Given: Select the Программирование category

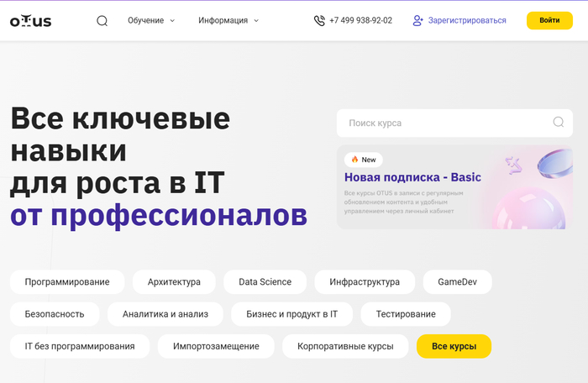Looking at the screenshot, I should pos(67,282).
